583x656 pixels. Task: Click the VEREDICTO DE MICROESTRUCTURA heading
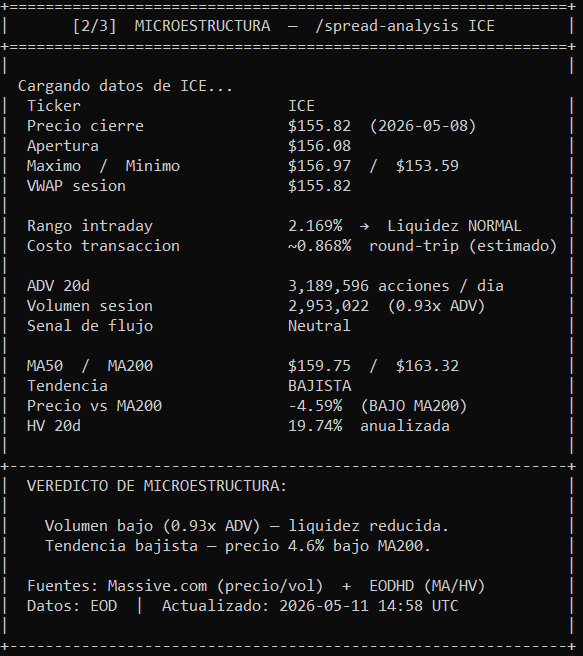pos(157,486)
